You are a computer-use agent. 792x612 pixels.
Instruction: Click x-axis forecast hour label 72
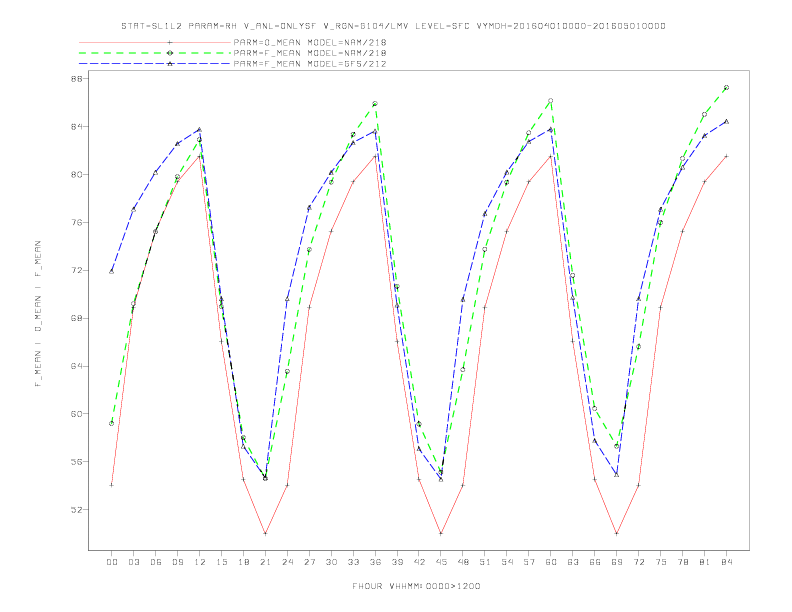click(639, 562)
